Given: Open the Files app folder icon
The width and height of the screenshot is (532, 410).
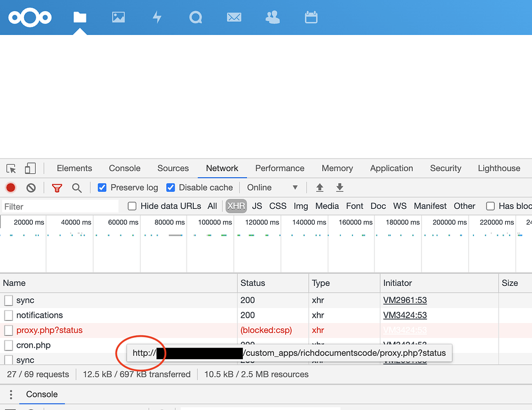Looking at the screenshot, I should (x=80, y=17).
